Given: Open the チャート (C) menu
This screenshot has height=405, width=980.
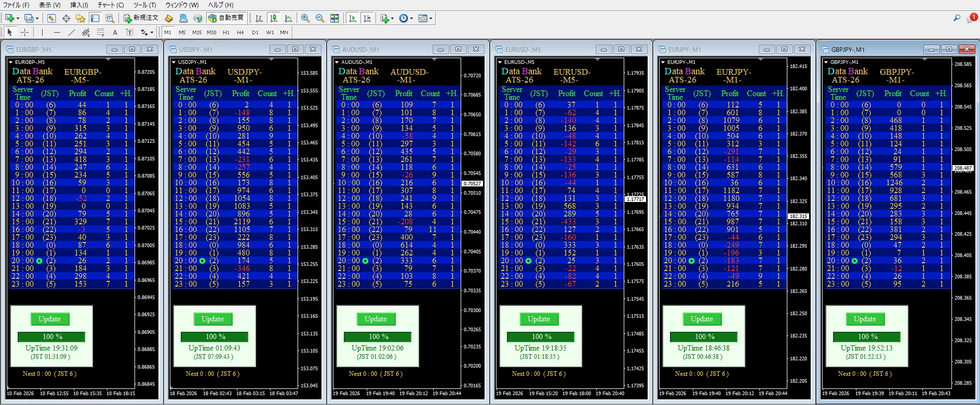Looking at the screenshot, I should pos(110,5).
